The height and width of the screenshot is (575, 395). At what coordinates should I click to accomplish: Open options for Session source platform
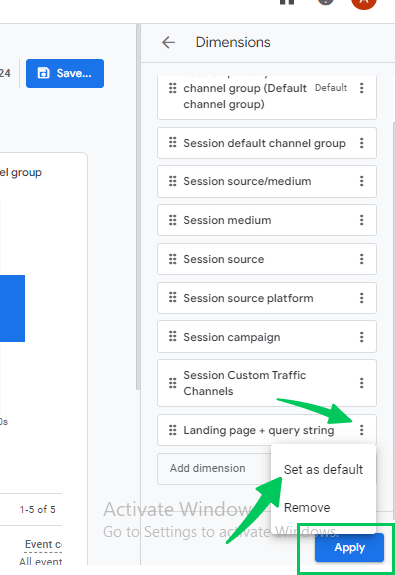[x=362, y=298]
